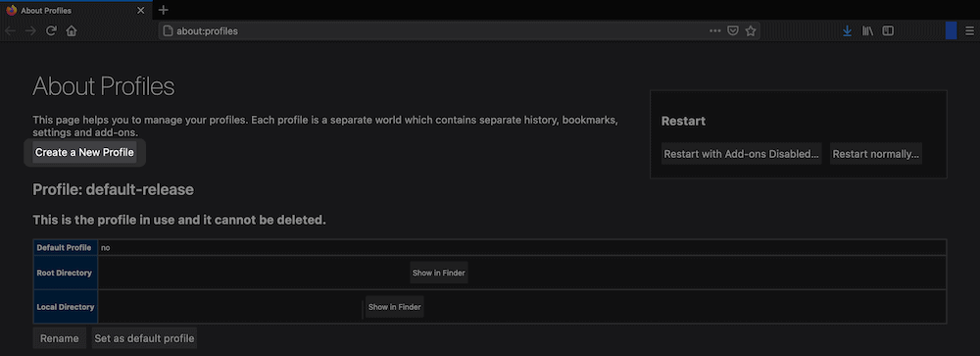Click the 'Restart' panel heading
The width and height of the screenshot is (980, 356).
683,122
